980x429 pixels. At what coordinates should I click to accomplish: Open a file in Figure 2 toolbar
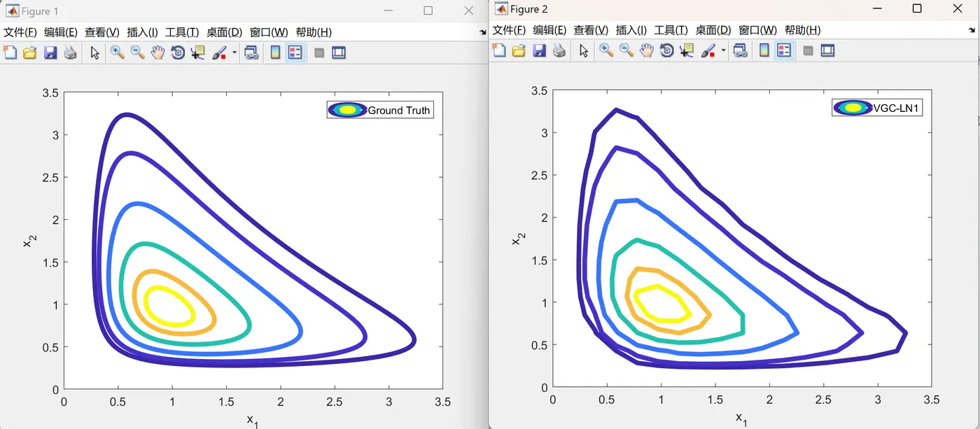point(518,50)
